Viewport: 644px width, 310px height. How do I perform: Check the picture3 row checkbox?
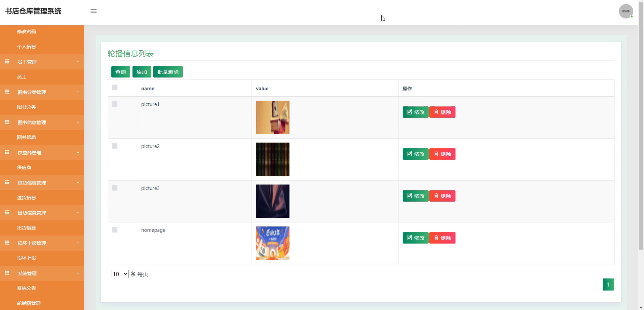[115, 188]
